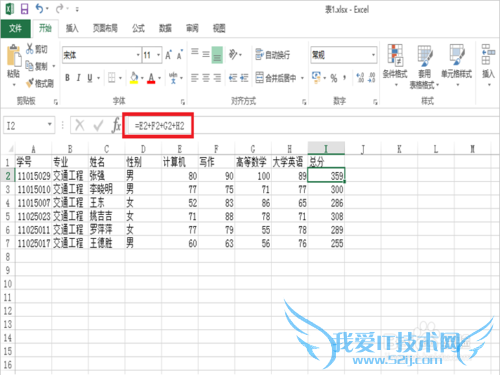Toggle Italic formatting
Screen dimensions: 500x375
click(78, 78)
